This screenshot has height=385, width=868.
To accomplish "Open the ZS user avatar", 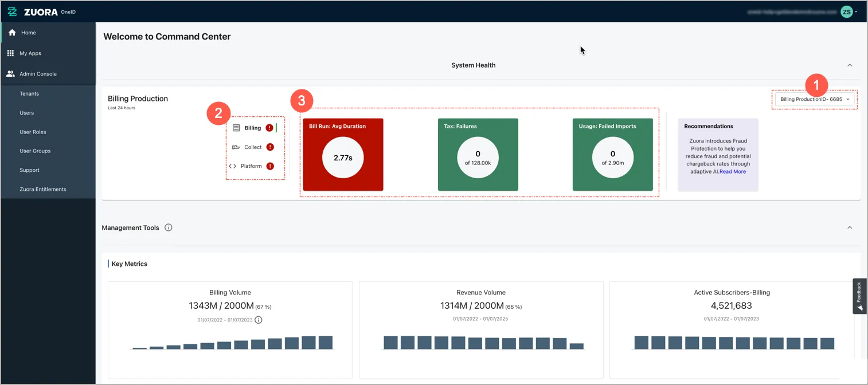I will 846,11.
